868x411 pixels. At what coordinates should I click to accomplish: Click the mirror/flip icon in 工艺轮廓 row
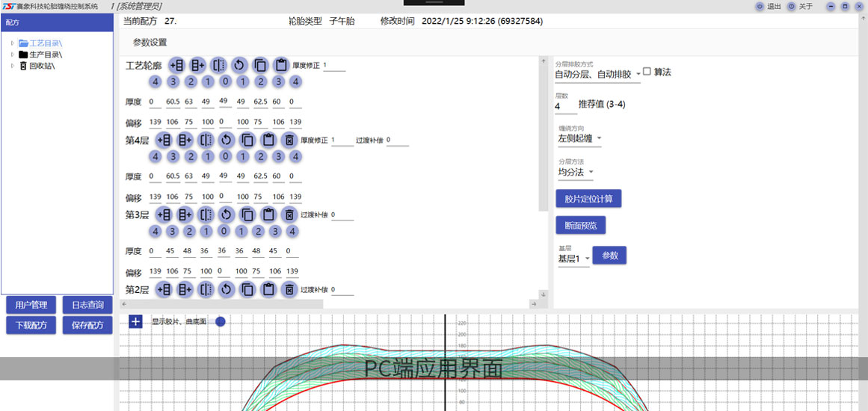click(218, 65)
